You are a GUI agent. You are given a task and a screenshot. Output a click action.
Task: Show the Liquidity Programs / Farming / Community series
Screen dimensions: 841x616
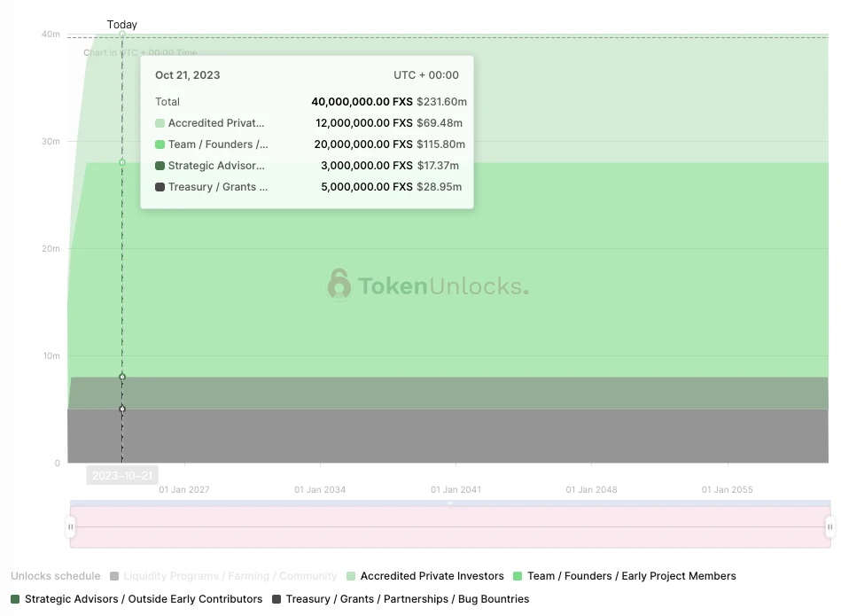click(x=230, y=576)
